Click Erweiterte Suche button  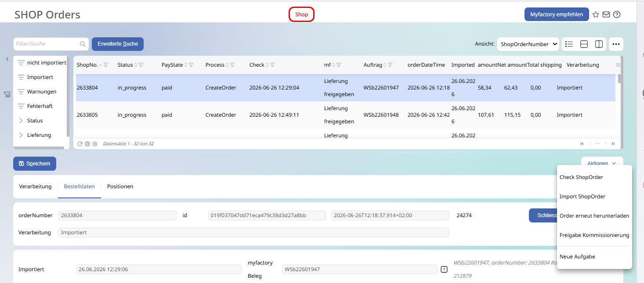pos(118,44)
